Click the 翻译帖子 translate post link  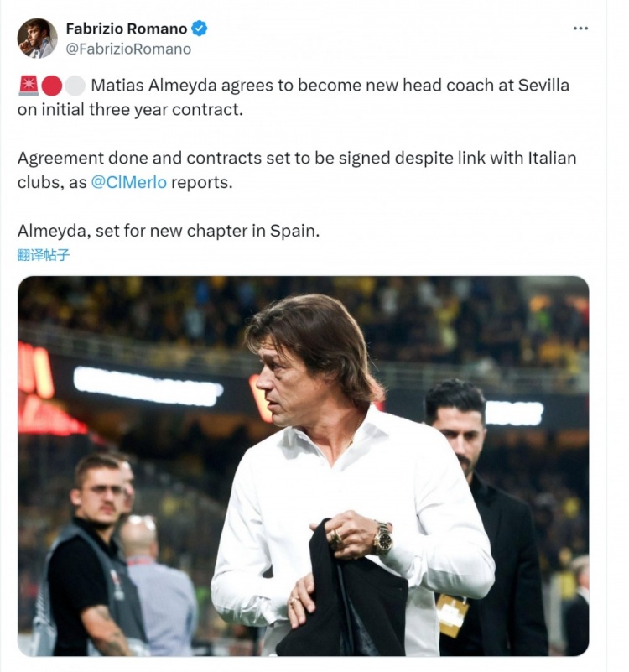pos(44,255)
